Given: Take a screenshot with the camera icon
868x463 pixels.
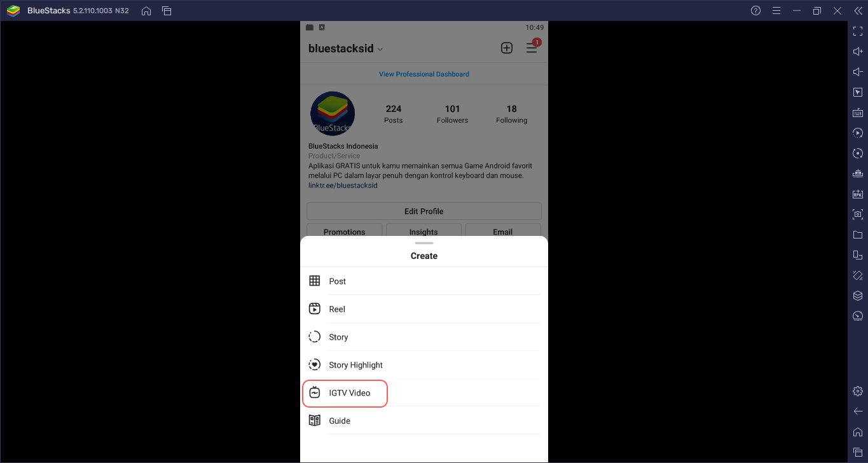Looking at the screenshot, I should tap(858, 214).
